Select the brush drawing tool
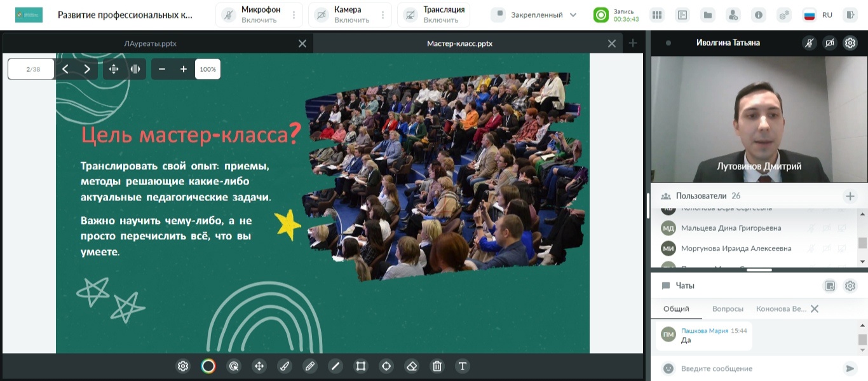 point(285,366)
